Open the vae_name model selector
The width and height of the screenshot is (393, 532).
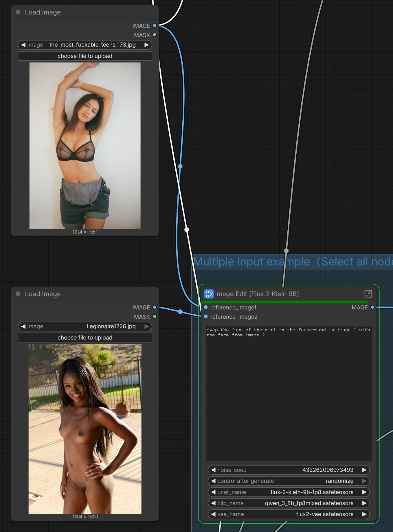[x=289, y=514]
